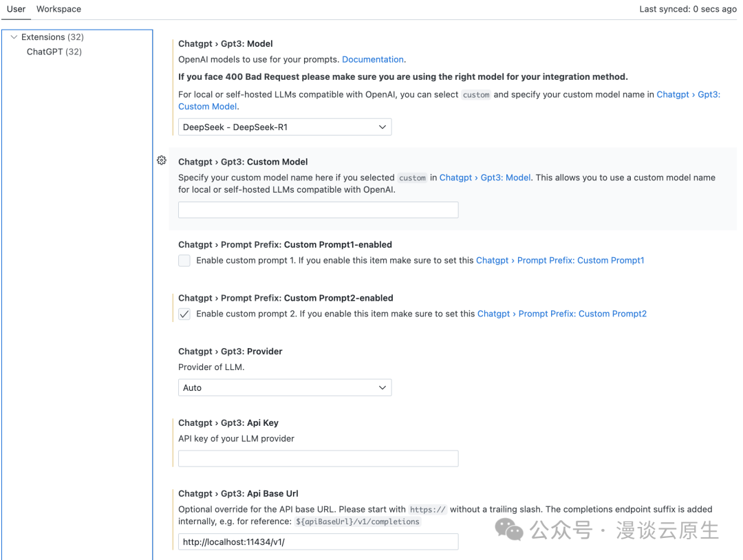743x560 pixels.
Task: Click the 'Chatgpt › Gpt3: Provider' setting title
Action: 230,352
